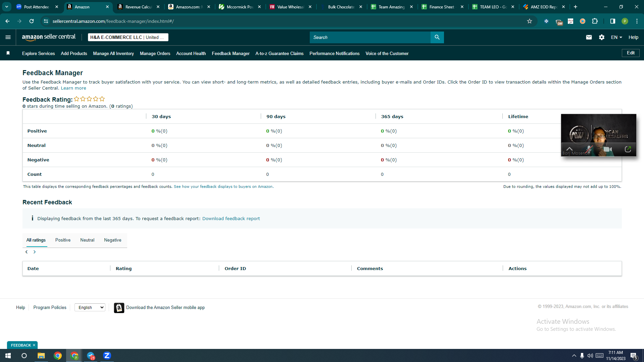Viewport: 644px width, 362px height.
Task: Open File Explorer from the taskbar
Action: click(41, 356)
